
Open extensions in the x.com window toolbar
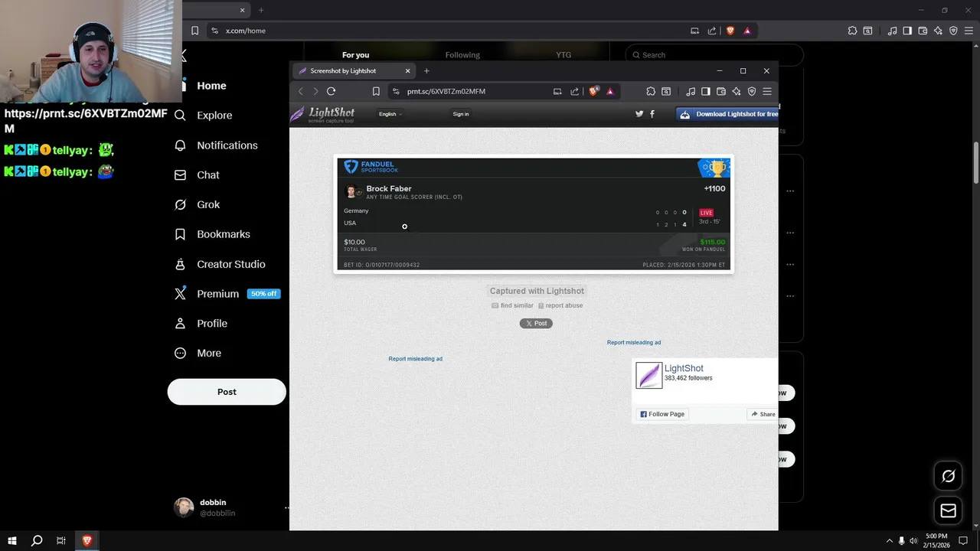[x=852, y=31]
